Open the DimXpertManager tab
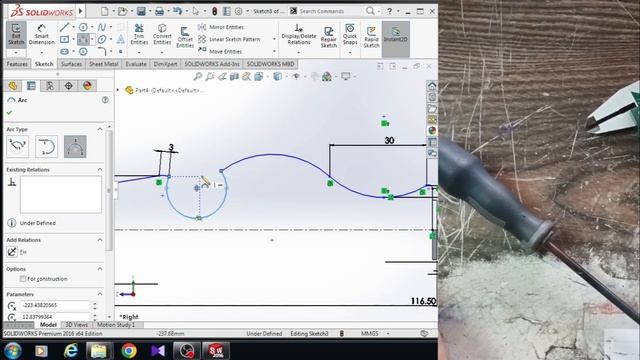Viewport: 640px width, 360px height. coord(69,86)
